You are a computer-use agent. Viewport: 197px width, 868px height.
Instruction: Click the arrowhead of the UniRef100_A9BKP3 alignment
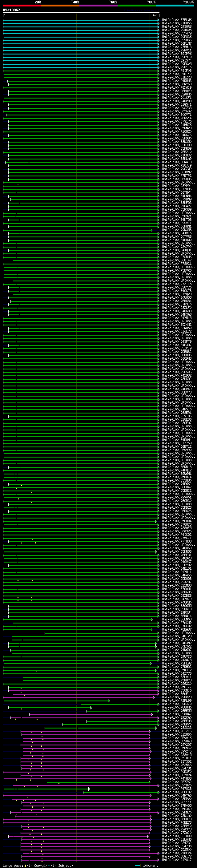click(154, 697)
